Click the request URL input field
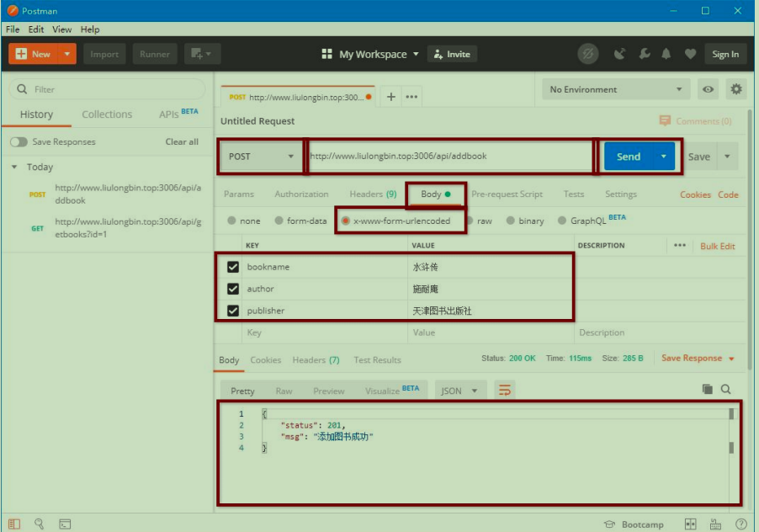The height and width of the screenshot is (532, 759). [x=449, y=156]
